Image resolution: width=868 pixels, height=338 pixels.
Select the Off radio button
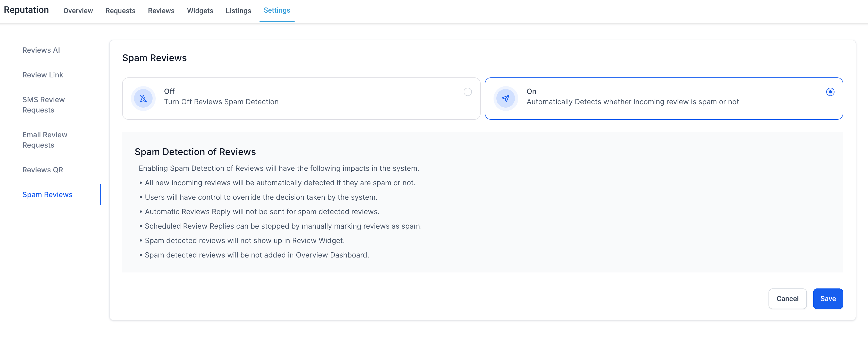click(x=467, y=92)
